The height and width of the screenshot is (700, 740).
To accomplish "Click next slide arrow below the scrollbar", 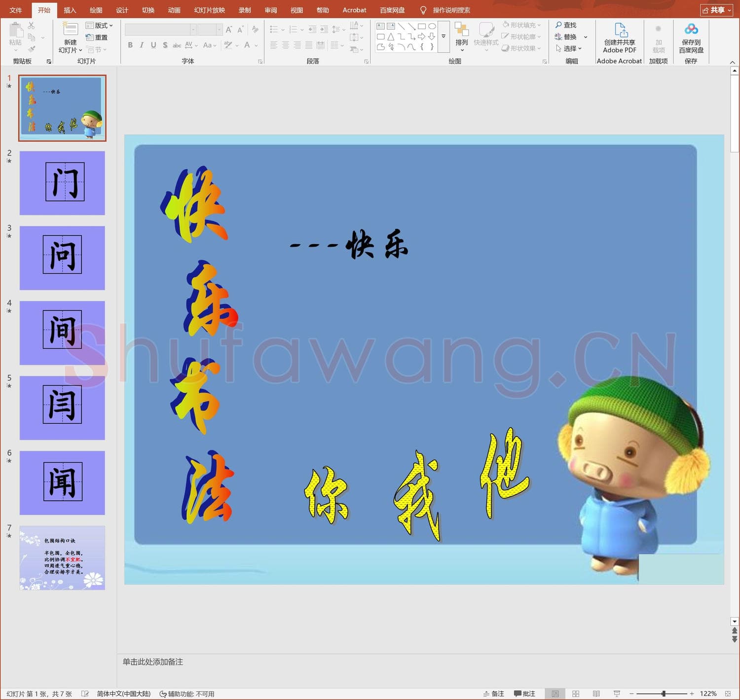I will pos(735,639).
